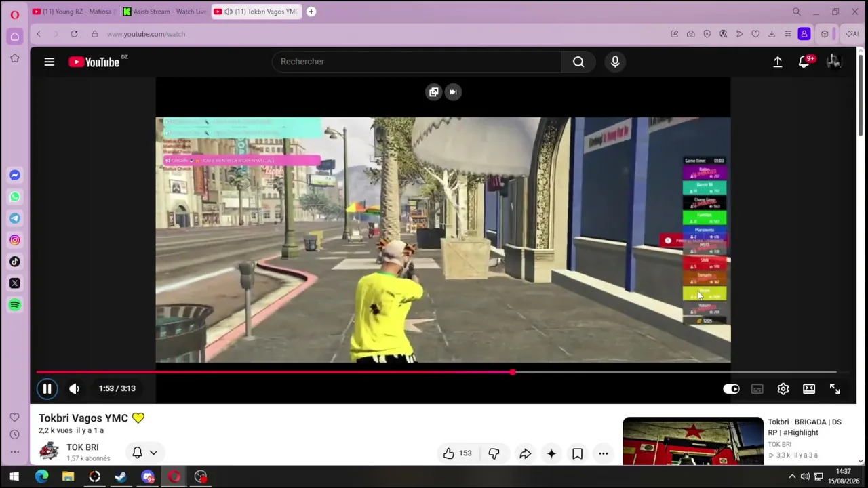Toggle the autoplay switch

pos(731,388)
